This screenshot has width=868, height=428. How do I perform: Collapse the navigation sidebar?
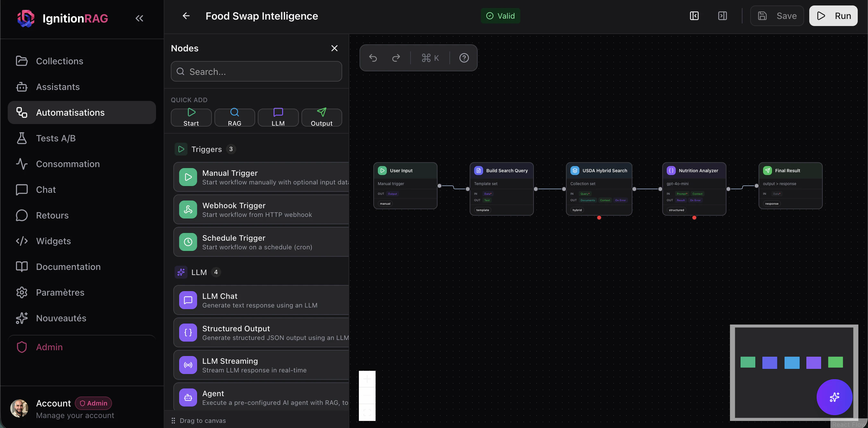pos(139,18)
